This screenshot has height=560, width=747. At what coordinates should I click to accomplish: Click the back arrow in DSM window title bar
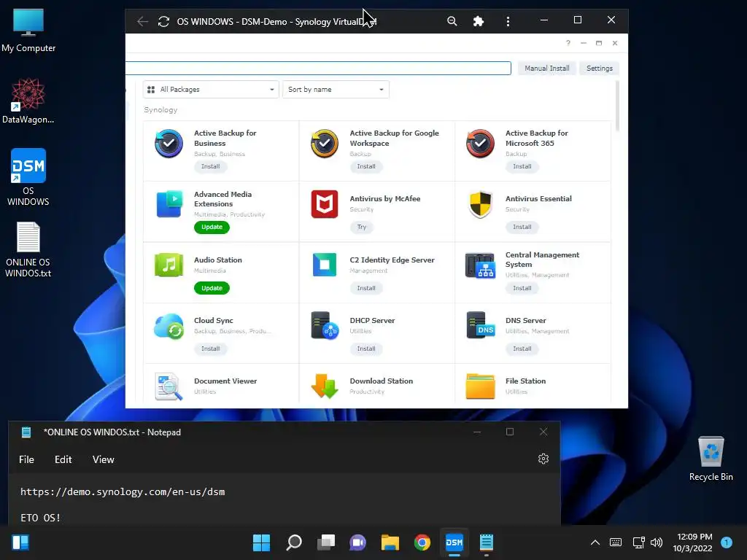142,21
